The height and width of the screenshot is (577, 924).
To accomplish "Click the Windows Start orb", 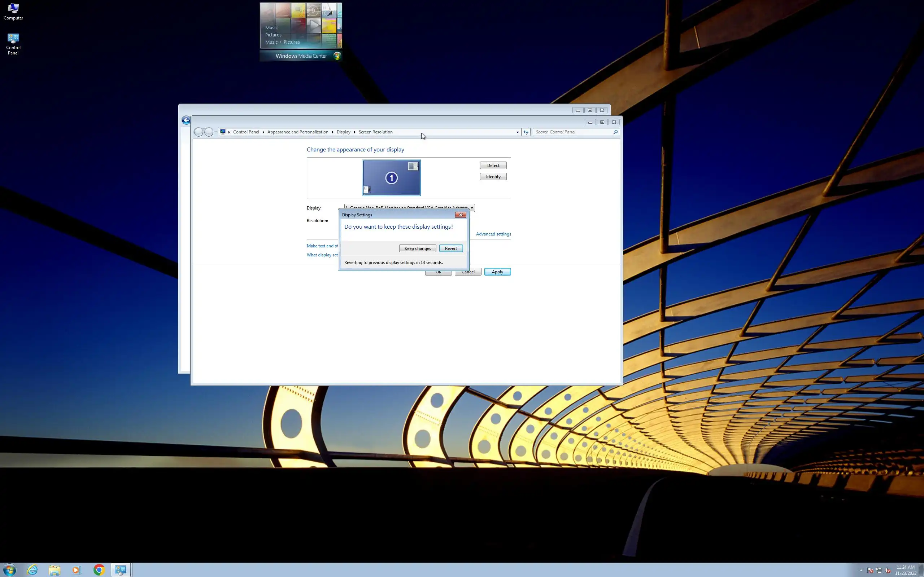I will point(9,570).
